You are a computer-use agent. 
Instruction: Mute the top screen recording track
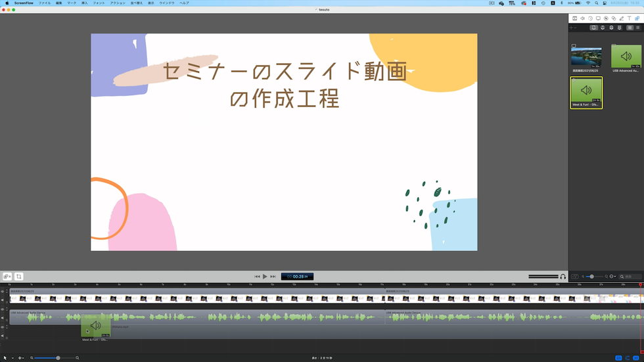[x=3, y=300]
